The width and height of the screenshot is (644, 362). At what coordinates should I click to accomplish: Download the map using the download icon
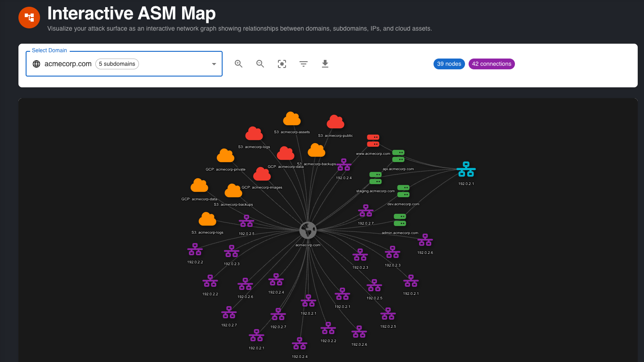[x=325, y=64]
